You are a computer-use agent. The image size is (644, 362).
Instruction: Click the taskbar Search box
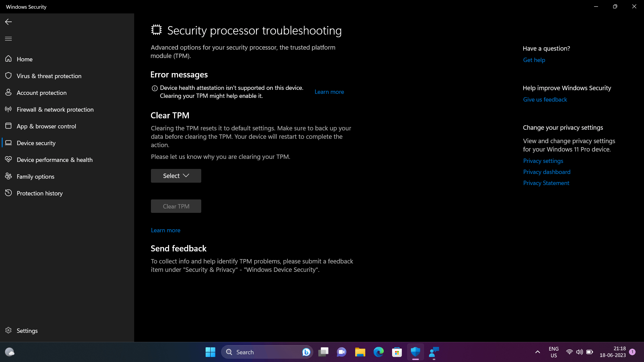point(262,352)
